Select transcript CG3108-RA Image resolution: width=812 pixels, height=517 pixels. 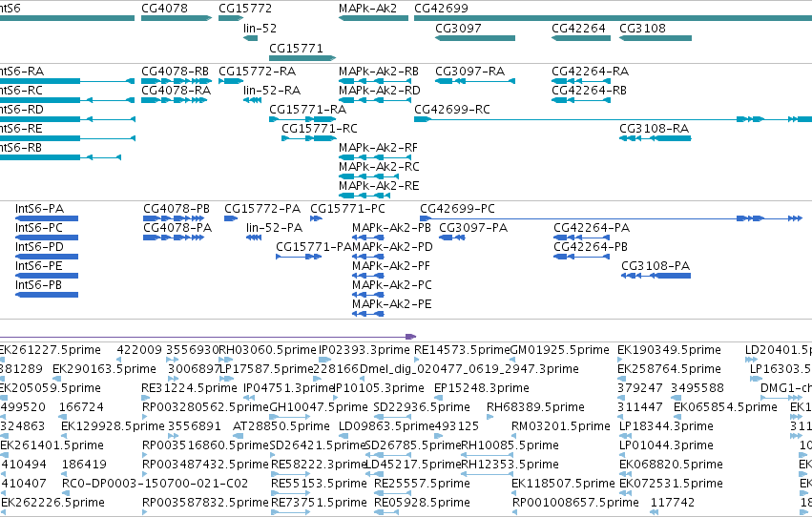tap(654, 129)
